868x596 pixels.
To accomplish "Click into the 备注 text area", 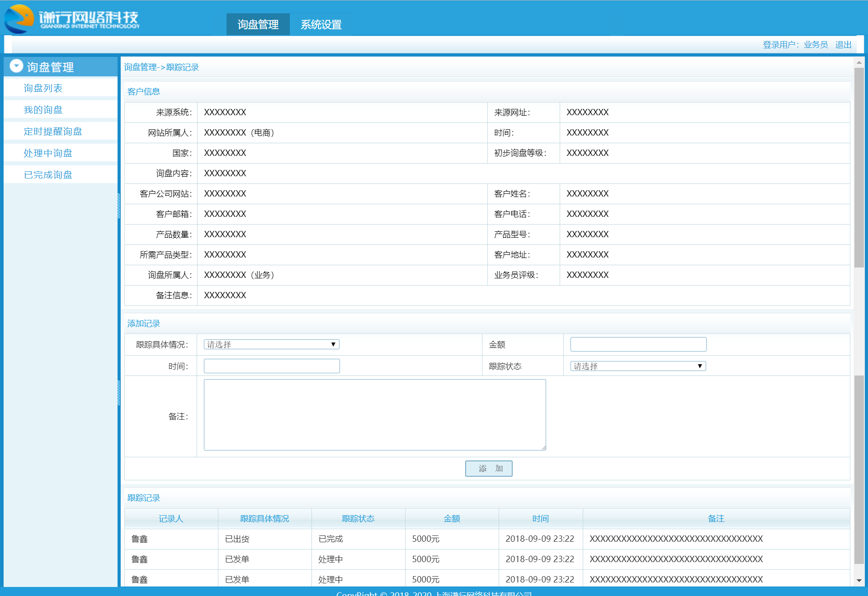I will pos(375,415).
